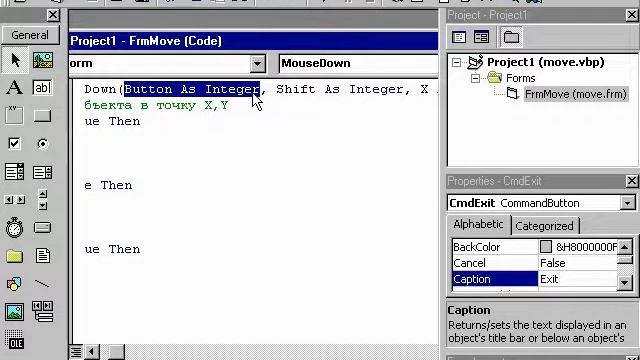Open the General toolbox tab
The image size is (640, 360).
[30, 35]
